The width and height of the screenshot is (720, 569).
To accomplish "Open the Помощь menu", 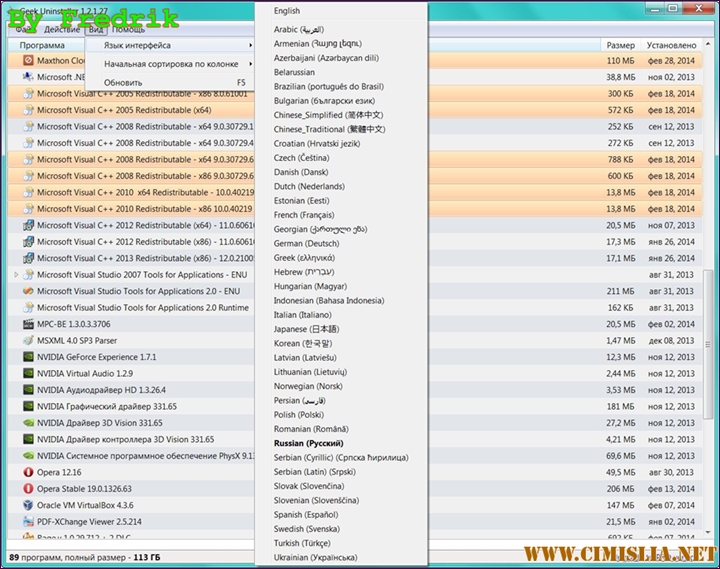I will [x=129, y=29].
